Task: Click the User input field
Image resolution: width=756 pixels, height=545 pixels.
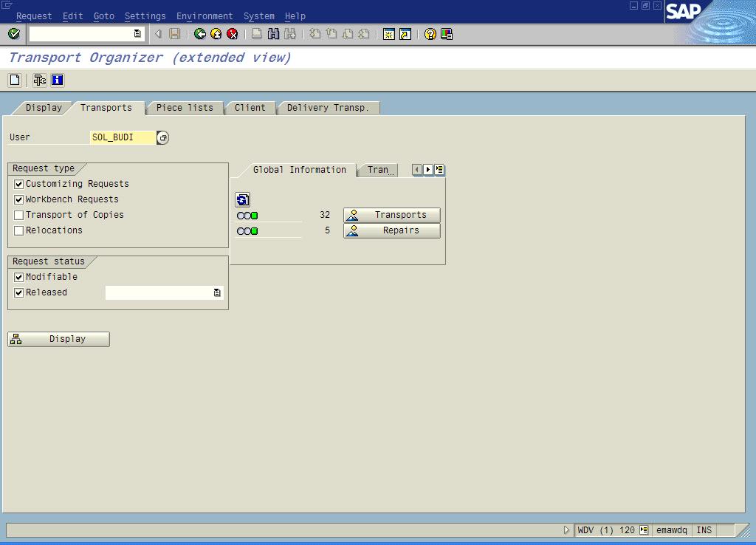Action: (123, 137)
